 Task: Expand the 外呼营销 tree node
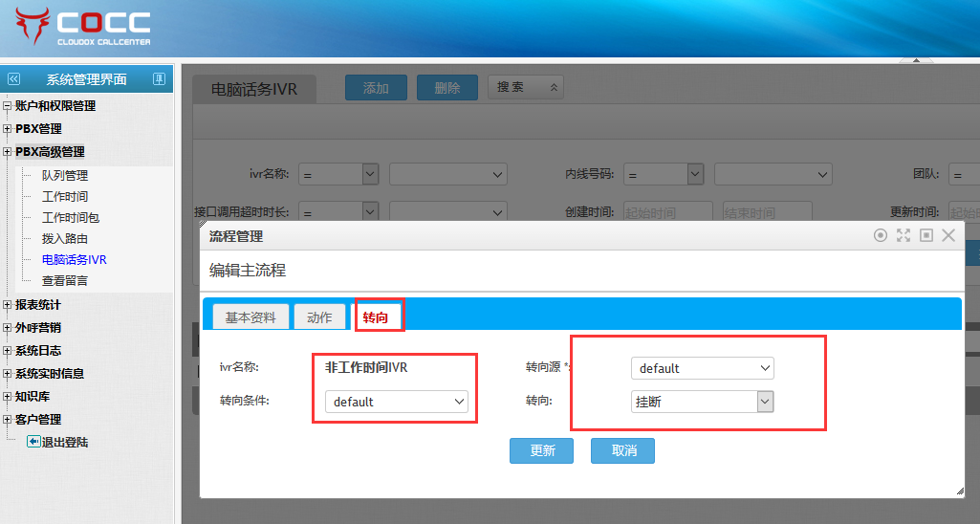(8, 328)
